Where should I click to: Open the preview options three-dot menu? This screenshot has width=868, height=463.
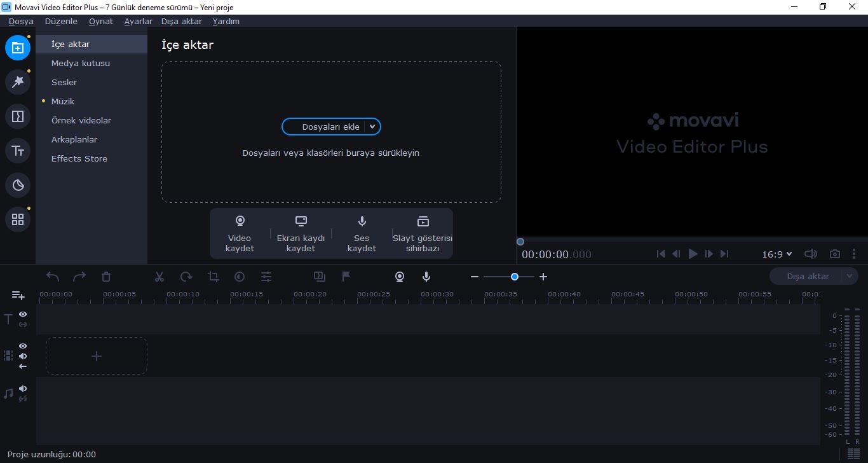click(x=854, y=254)
